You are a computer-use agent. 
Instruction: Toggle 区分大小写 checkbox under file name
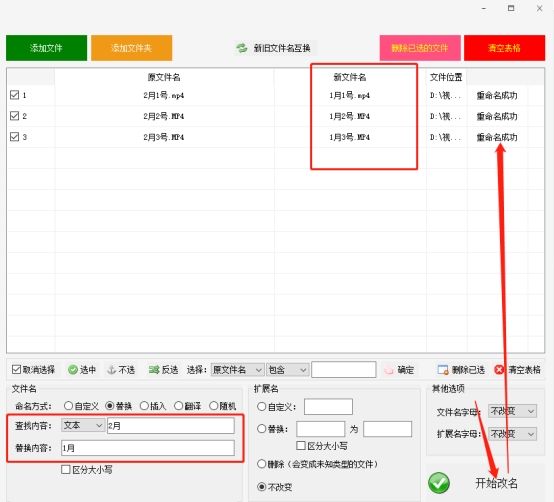66,469
